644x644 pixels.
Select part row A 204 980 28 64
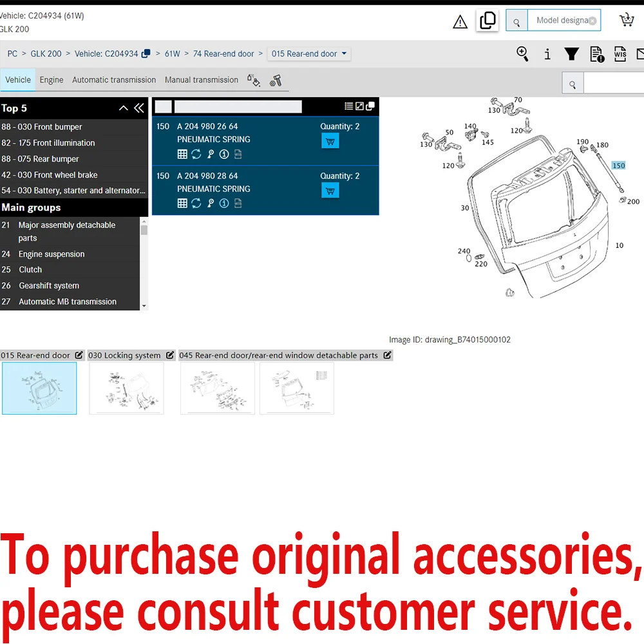point(265,190)
